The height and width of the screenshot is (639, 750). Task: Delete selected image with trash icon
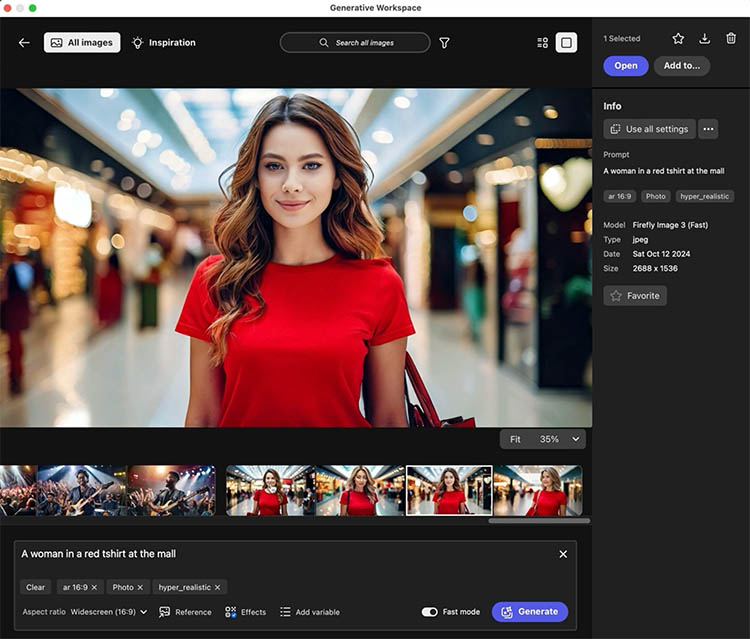coord(731,38)
